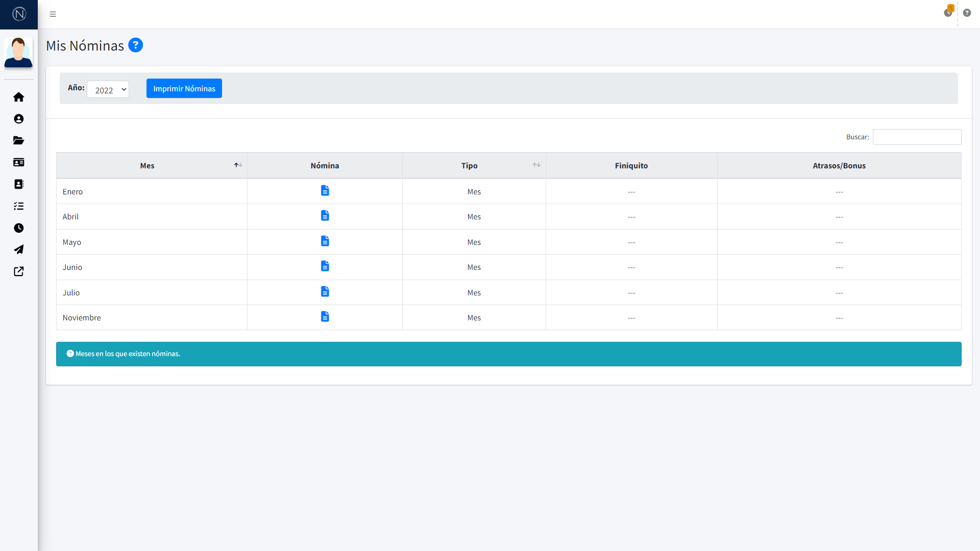Click the blue help icon beside Mis Nóminas
This screenshot has width=980, height=551.
135,45
